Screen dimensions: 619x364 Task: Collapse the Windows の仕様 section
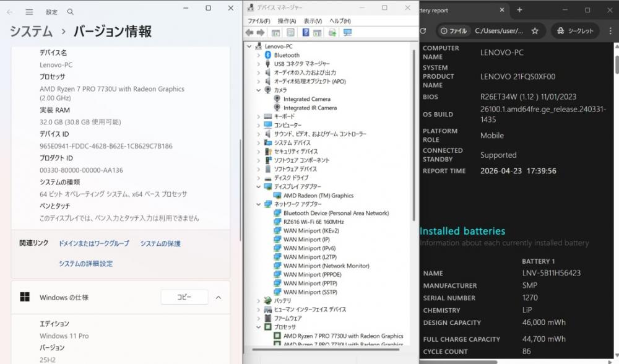point(219,298)
